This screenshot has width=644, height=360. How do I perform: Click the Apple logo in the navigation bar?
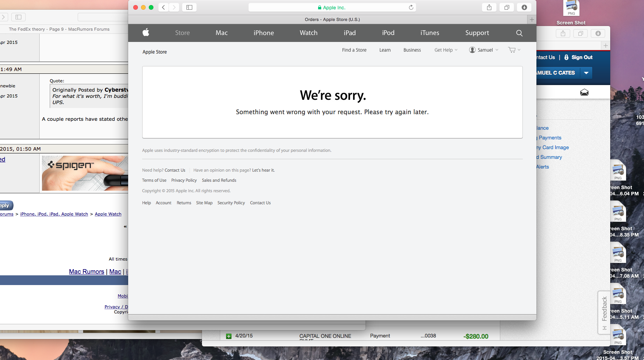(x=146, y=33)
